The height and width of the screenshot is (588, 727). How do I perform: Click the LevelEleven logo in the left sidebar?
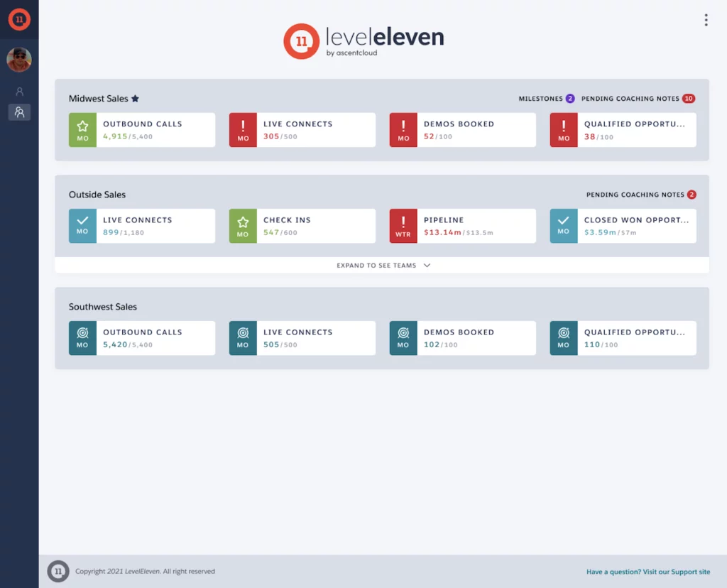(19, 19)
